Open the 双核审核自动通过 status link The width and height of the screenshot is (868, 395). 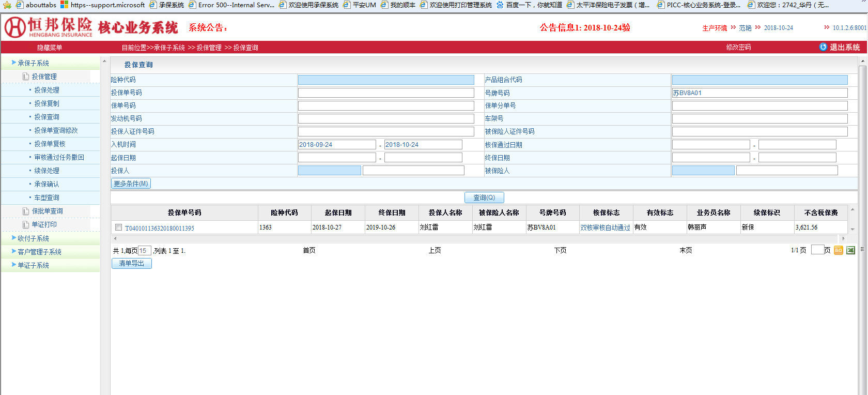(x=605, y=227)
